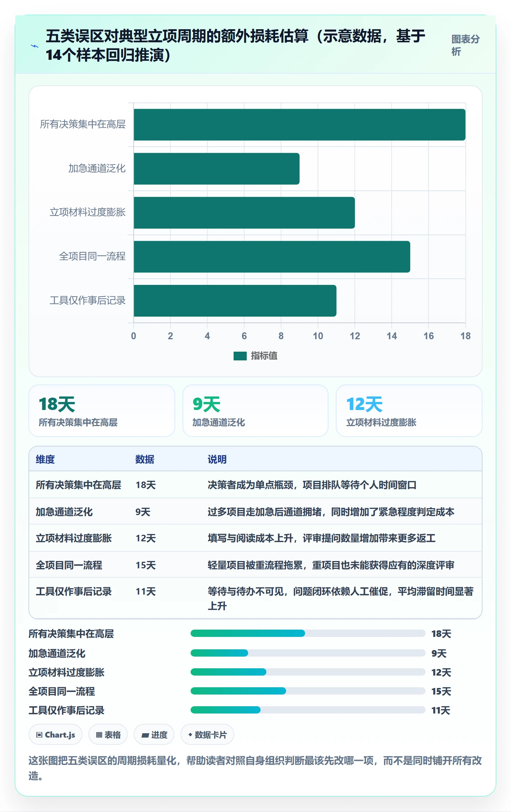The image size is (511, 812).
Task: Select the 表格 tag
Action: [108, 735]
